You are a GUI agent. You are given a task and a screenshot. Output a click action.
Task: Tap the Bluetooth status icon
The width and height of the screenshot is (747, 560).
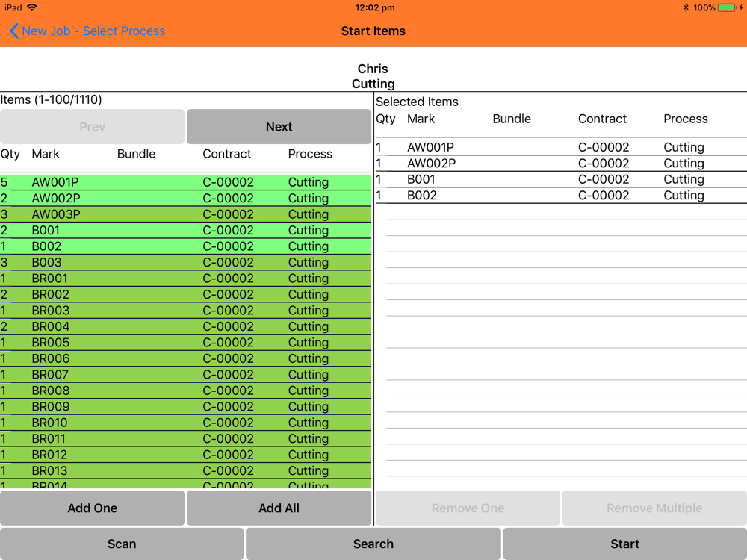686,7
